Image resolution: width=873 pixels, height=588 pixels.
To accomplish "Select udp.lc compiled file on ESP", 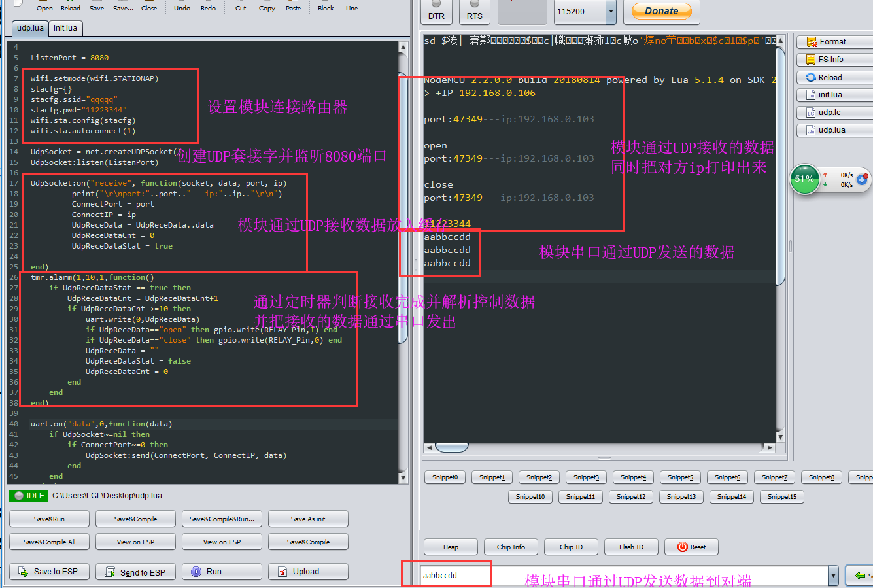I will pos(834,112).
